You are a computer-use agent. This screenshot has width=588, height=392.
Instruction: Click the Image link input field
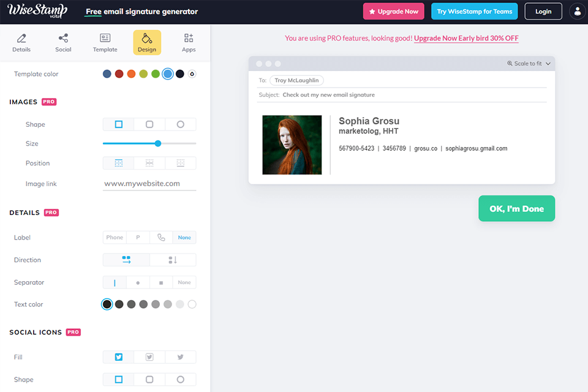coord(149,183)
